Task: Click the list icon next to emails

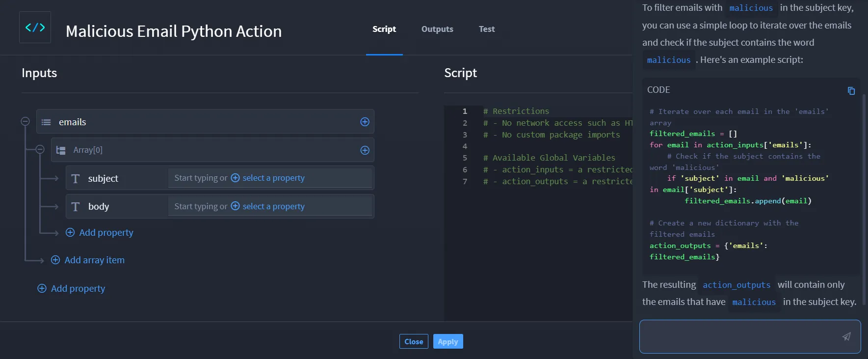Action: pos(46,122)
